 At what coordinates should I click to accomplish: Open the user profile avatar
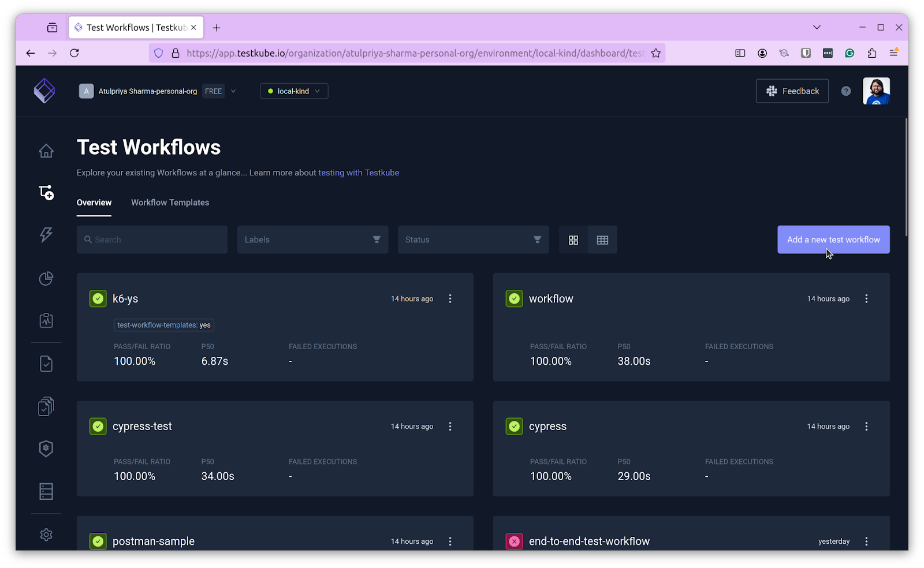876,91
